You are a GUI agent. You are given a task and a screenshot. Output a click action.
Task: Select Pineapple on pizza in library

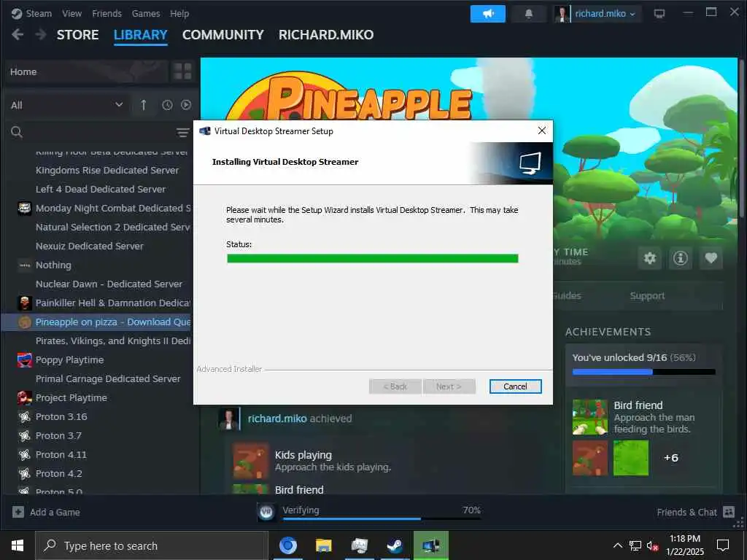97,322
